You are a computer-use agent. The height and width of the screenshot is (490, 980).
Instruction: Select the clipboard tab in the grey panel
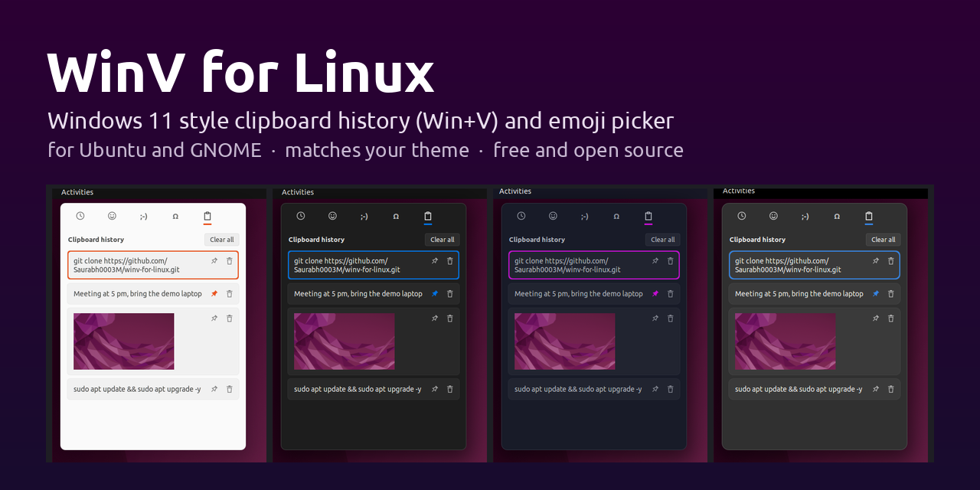[869, 217]
